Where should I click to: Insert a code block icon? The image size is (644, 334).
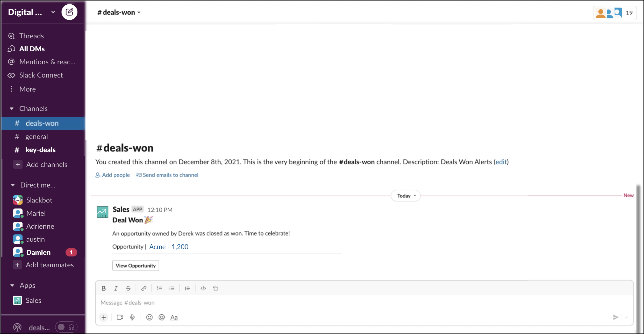click(216, 288)
